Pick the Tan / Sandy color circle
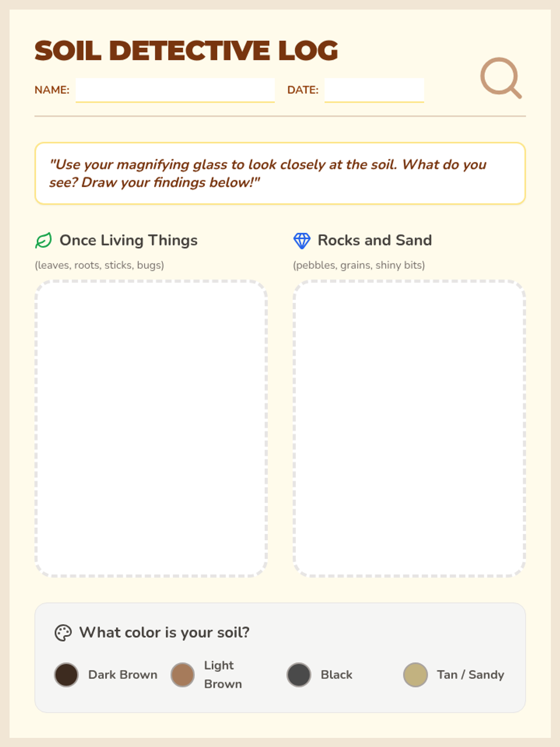The height and width of the screenshot is (747, 560). click(x=415, y=675)
